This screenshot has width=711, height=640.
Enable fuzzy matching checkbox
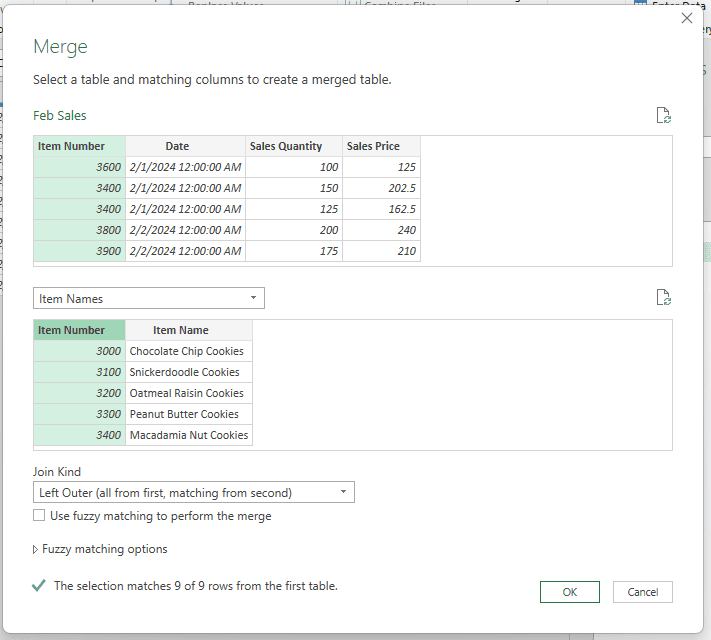click(x=39, y=516)
